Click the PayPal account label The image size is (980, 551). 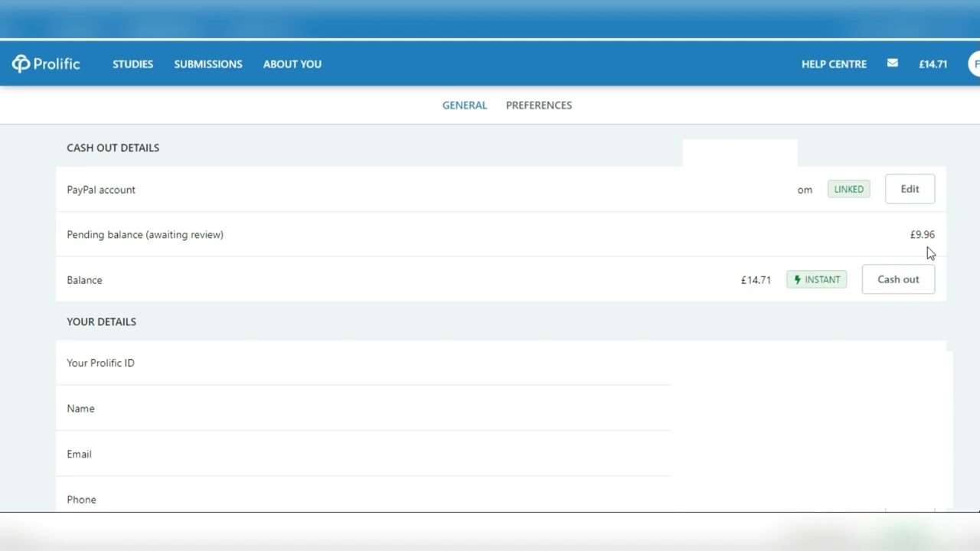coord(101,190)
